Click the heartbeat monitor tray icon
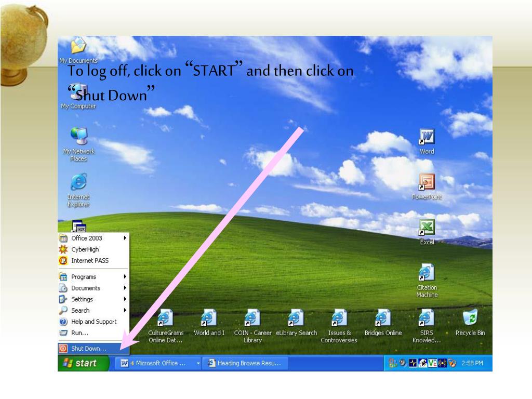 pyautogui.click(x=413, y=363)
